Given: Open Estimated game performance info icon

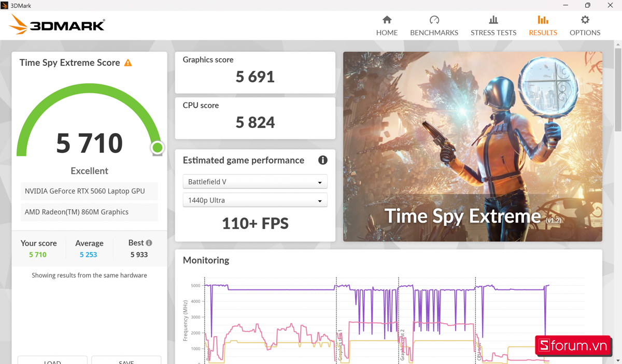Looking at the screenshot, I should pos(322,160).
